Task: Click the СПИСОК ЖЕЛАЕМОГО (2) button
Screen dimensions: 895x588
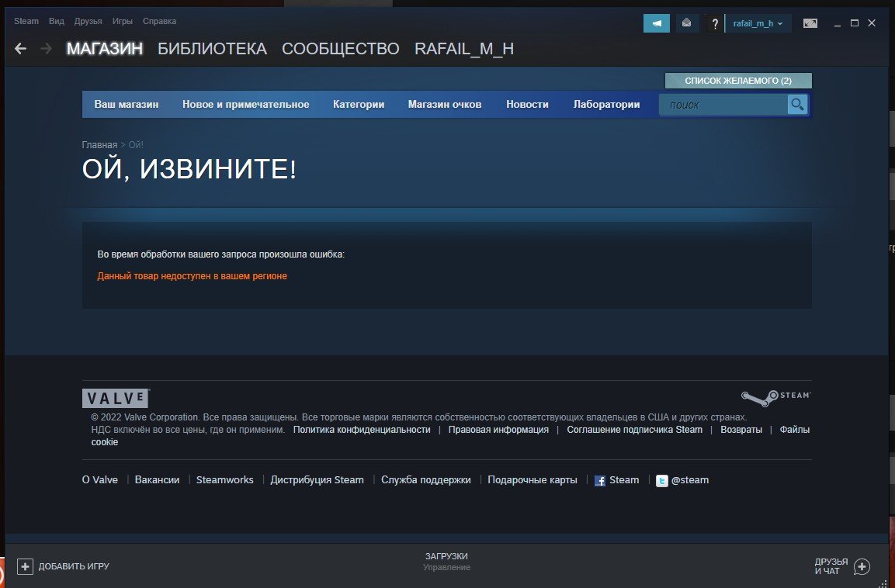Action: click(737, 81)
